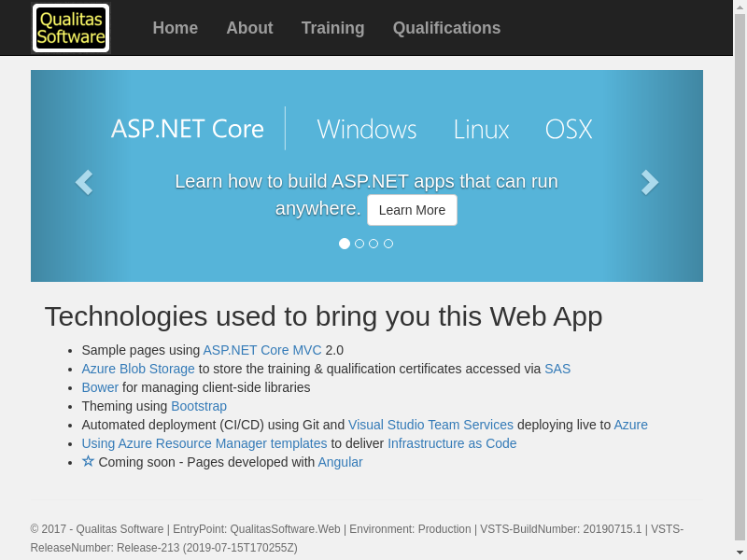Follow the ASP.NET Core MVC link
Viewport: 747px width, 560px height.
(262, 350)
